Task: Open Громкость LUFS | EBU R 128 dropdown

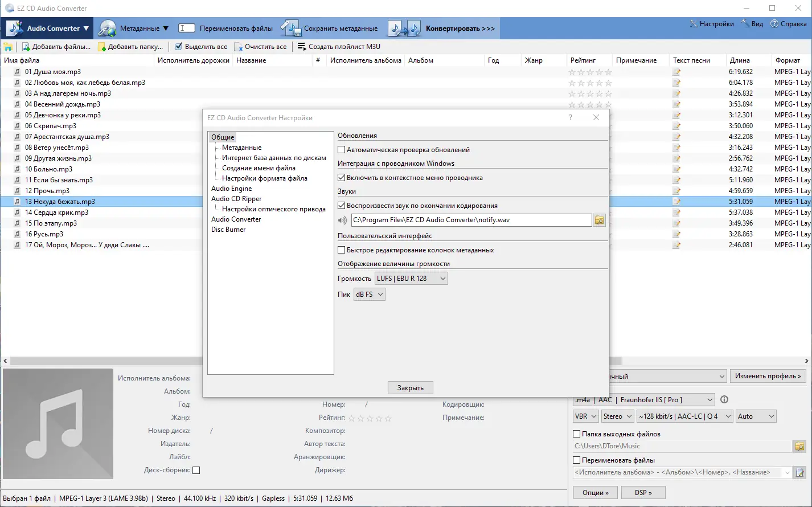Action: [x=411, y=279]
